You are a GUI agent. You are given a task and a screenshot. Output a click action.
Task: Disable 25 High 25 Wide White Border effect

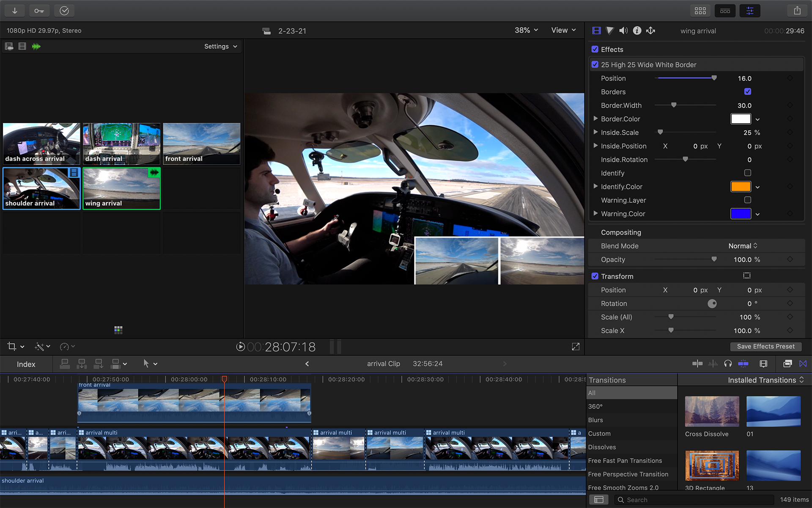(x=595, y=64)
